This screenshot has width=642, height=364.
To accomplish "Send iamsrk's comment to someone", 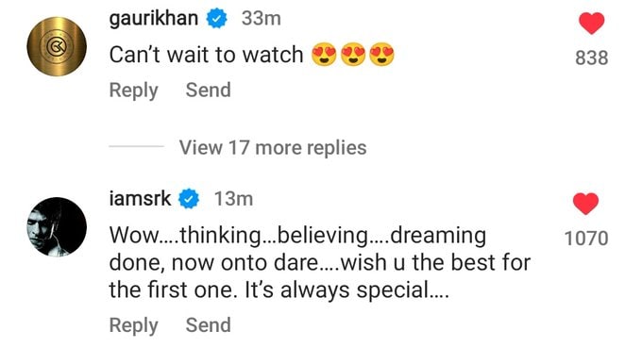I will [x=208, y=324].
